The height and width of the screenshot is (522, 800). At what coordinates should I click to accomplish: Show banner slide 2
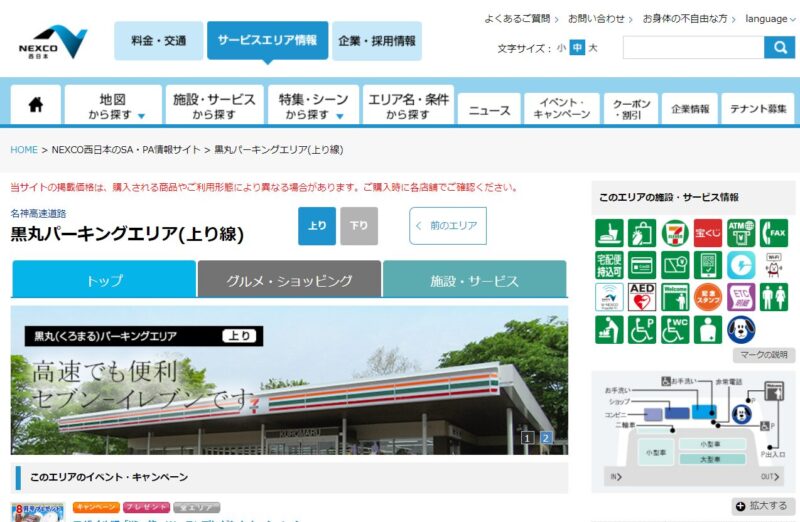coord(546,438)
